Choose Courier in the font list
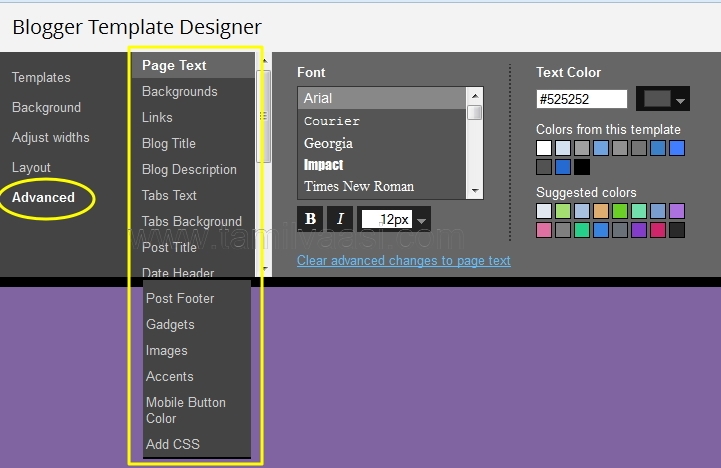The width and height of the screenshot is (721, 468). tap(382, 121)
